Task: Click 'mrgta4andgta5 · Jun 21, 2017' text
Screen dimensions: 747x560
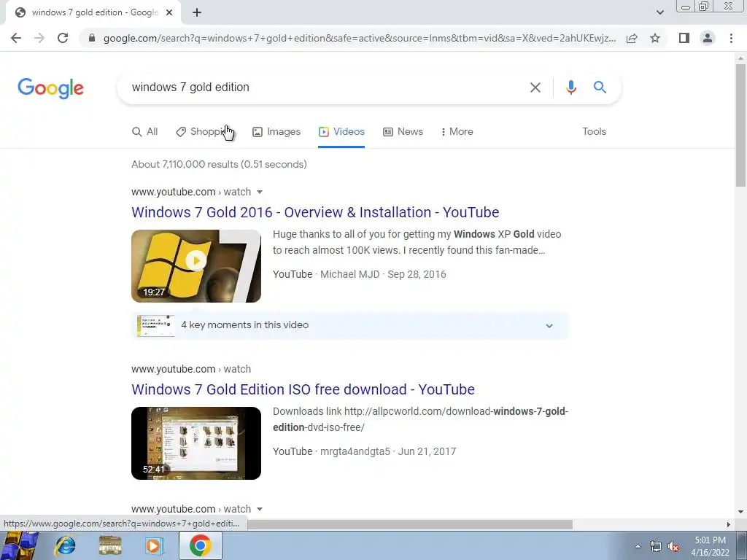Action: [x=388, y=451]
